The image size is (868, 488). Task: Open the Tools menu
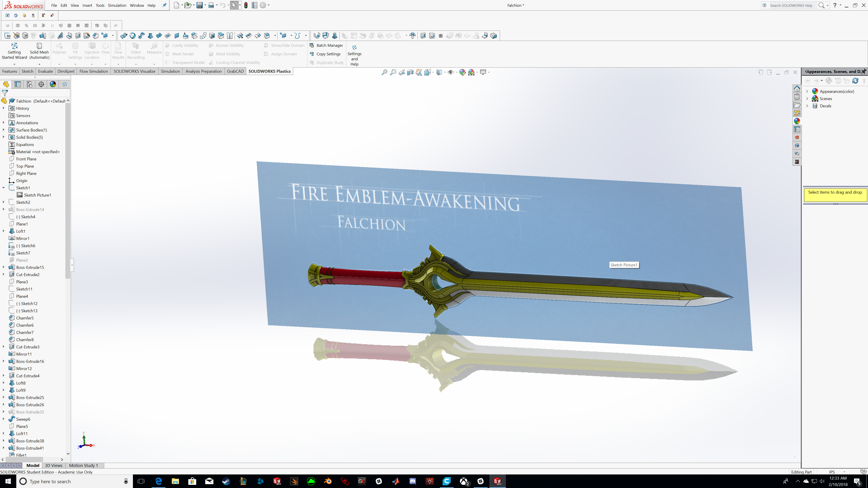(x=100, y=5)
